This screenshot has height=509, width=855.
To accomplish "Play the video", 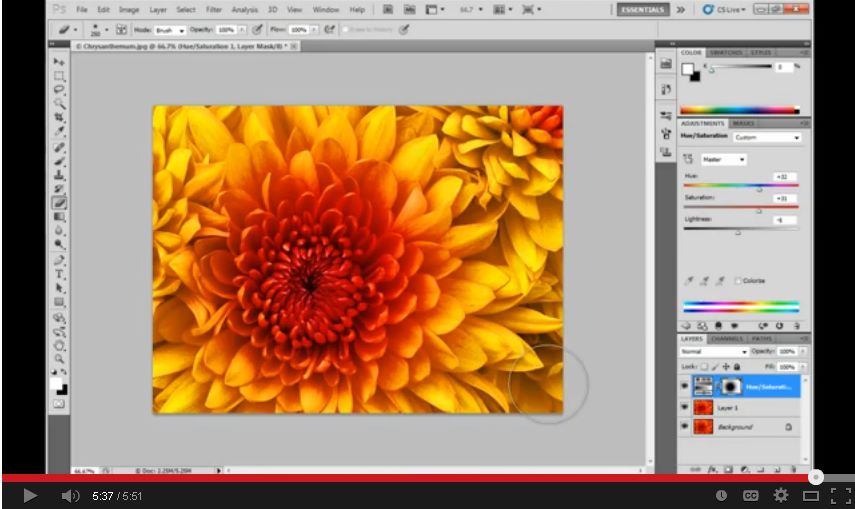I will click(29, 495).
